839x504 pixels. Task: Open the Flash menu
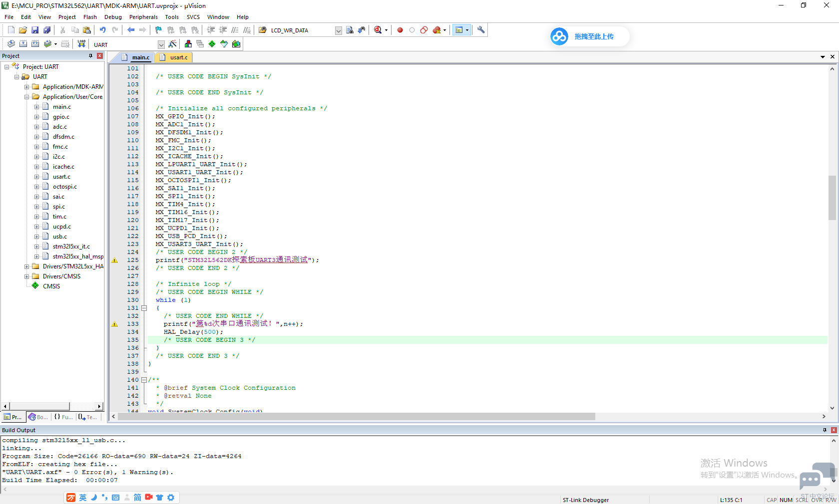click(90, 17)
